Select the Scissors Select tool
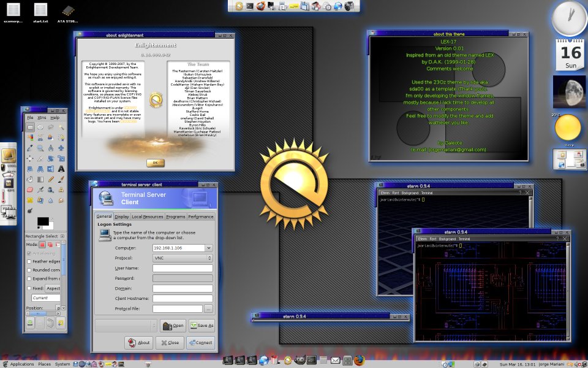Image resolution: width=588 pixels, height=368 pixels. click(x=40, y=137)
